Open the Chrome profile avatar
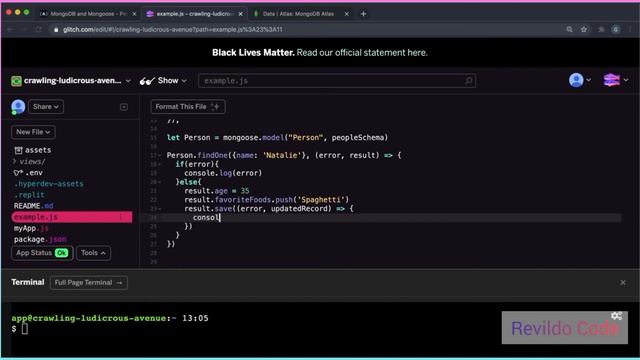640x360 pixels. click(616, 29)
